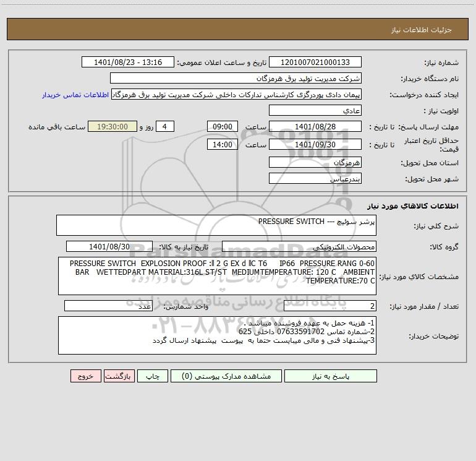Open مشاهده مدارک پیوستی (0) button
The image size is (476, 461).
point(226,376)
